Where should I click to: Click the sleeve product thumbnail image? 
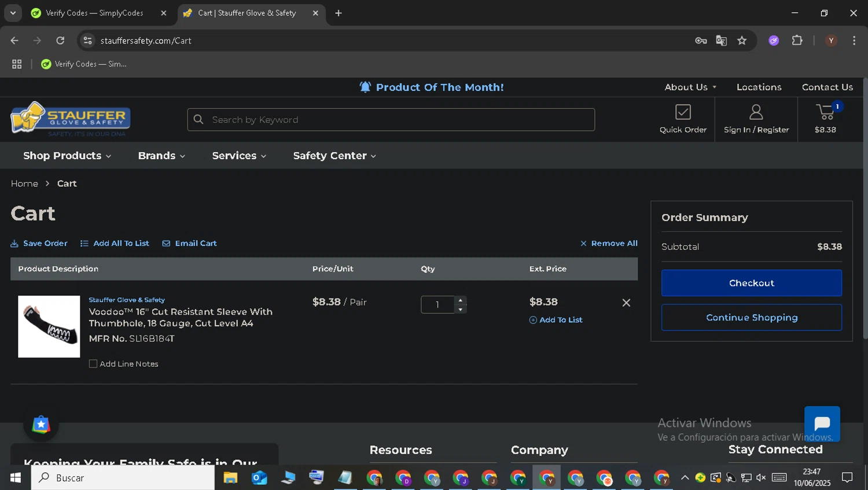tap(49, 326)
